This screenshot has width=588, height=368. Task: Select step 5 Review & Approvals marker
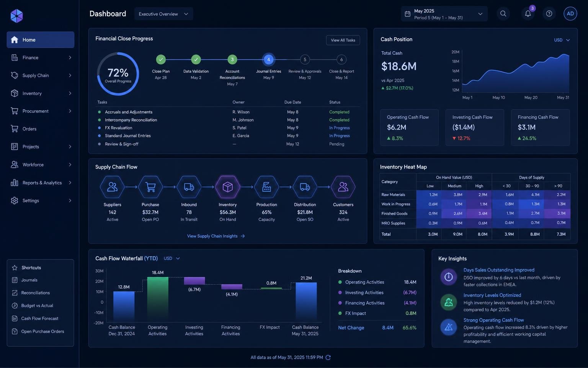click(x=305, y=59)
